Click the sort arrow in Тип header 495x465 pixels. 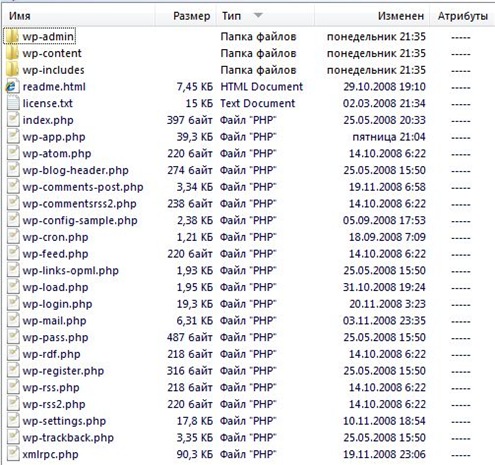258,15
